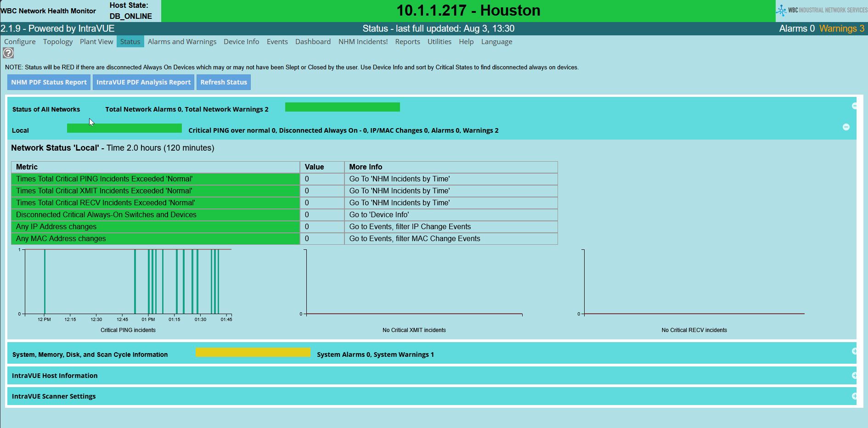Viewport: 868px width, 428px height.
Task: Click the 'Metric' column header
Action: (156, 167)
